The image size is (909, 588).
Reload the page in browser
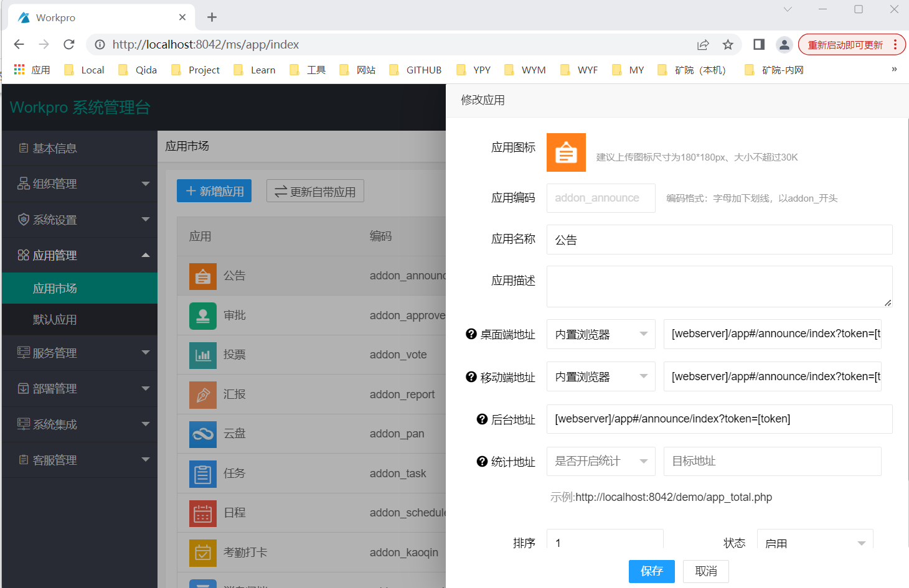pos(69,45)
